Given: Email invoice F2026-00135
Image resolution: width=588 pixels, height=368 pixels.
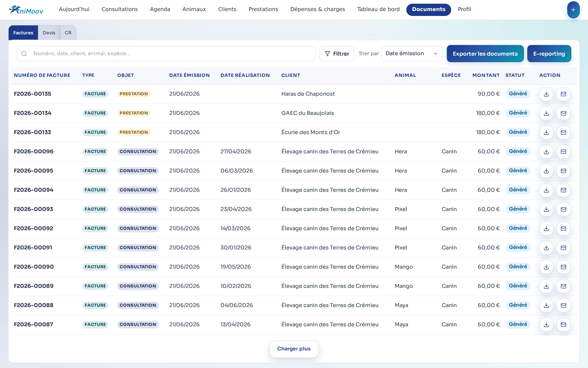Looking at the screenshot, I should 563,94.
